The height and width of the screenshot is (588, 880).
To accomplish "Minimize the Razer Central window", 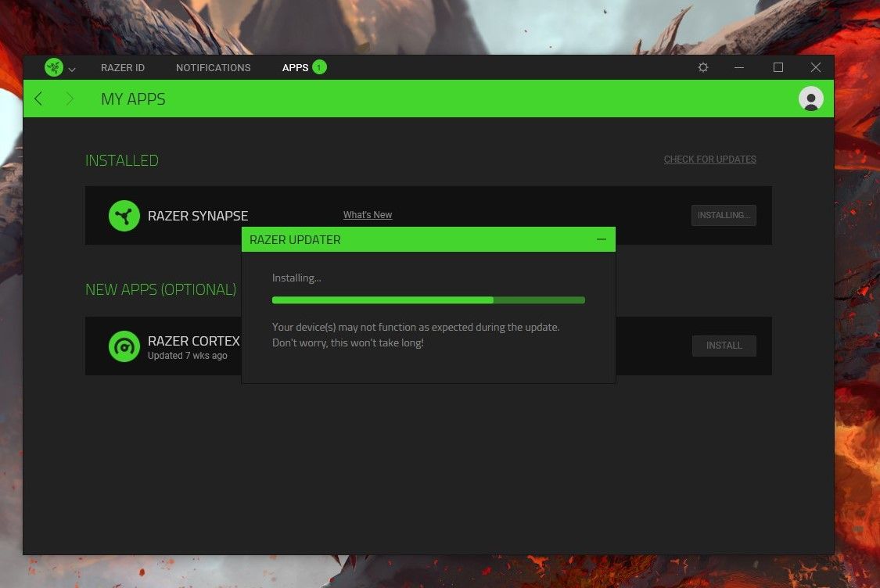I will 739,67.
